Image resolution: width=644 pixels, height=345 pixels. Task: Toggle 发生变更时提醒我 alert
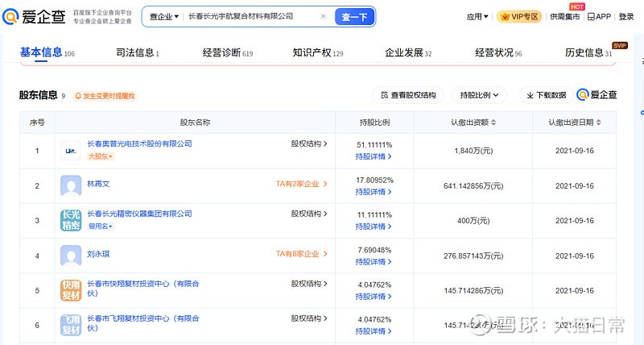click(105, 96)
